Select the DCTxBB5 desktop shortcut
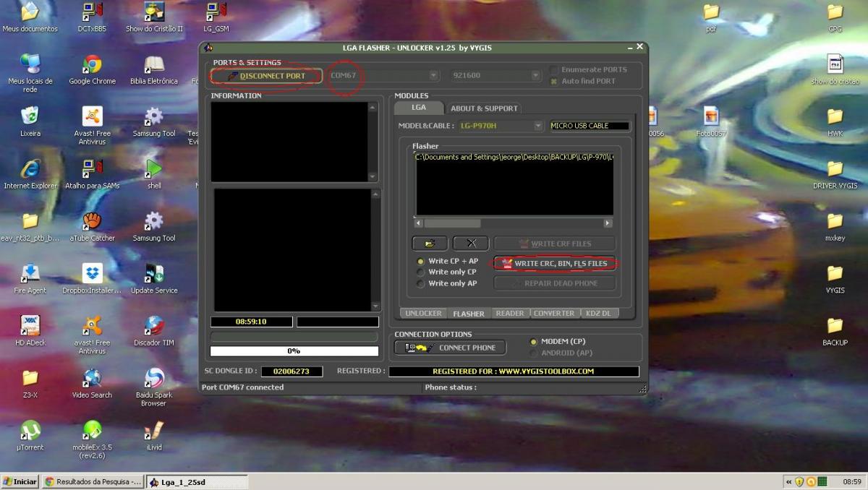Image resolution: width=868 pixels, height=490 pixels. coord(92,17)
